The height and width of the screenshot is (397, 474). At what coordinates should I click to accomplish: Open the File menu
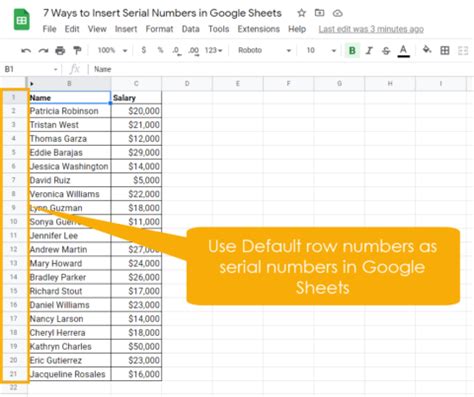coord(49,29)
